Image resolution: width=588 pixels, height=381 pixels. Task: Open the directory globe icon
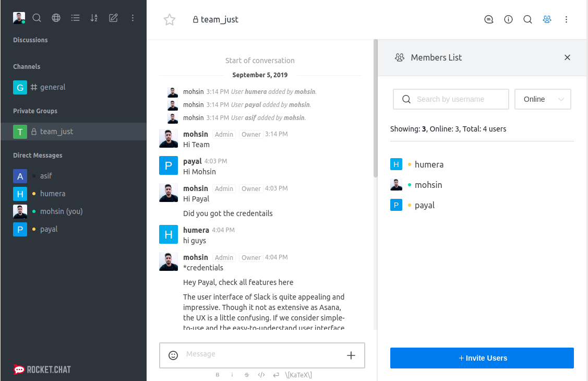tap(56, 18)
